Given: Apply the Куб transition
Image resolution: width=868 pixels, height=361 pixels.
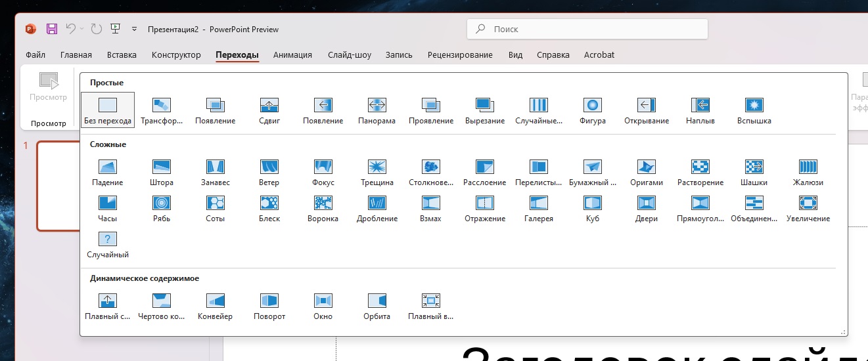Looking at the screenshot, I should 593,207.
